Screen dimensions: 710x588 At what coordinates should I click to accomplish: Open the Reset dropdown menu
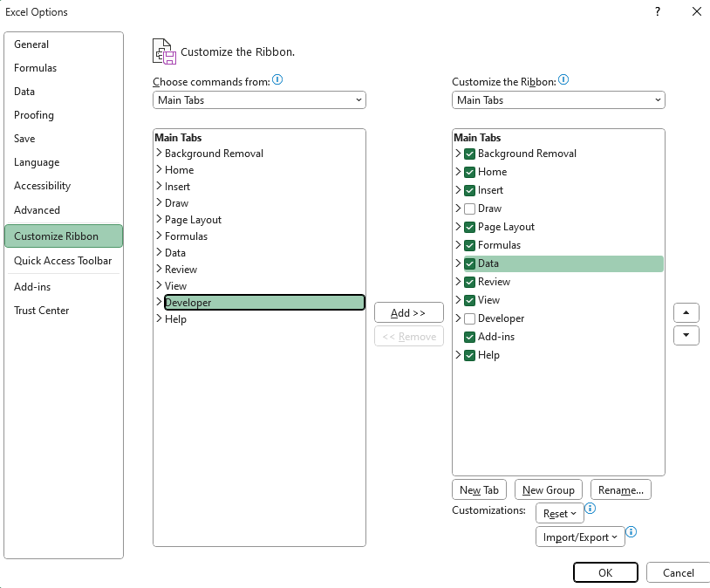[559, 513]
